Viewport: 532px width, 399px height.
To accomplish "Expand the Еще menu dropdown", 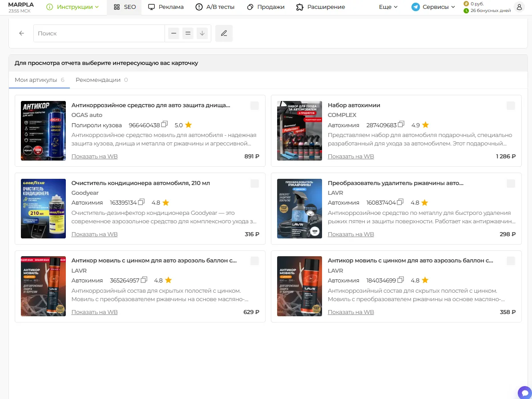I will [388, 7].
